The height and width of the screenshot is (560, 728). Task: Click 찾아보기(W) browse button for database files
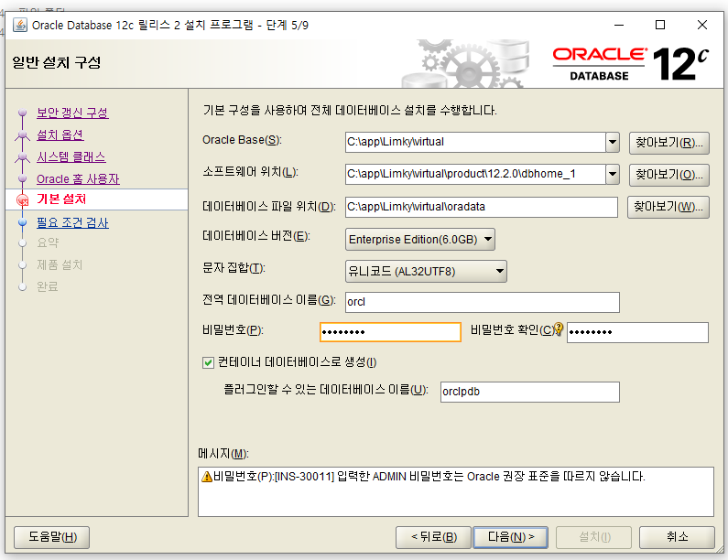[x=668, y=207]
